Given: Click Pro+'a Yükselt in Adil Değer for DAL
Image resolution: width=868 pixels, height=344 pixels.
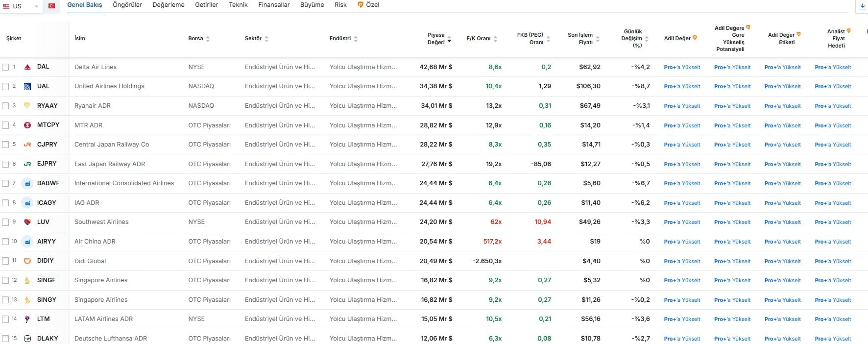Looking at the screenshot, I should pyautogui.click(x=682, y=67).
